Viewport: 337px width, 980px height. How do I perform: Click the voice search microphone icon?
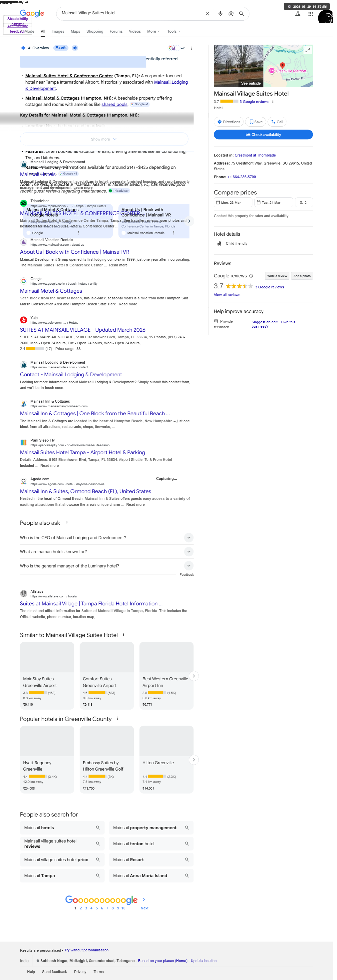point(220,14)
